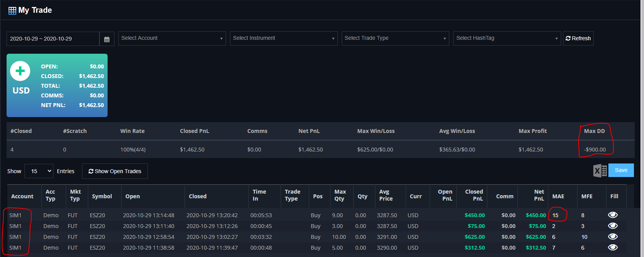Click the My Trade table grid icon
644x257 pixels.
[x=12, y=10]
